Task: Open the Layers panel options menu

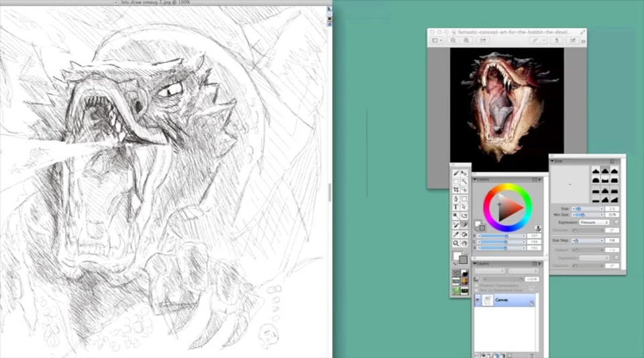Action: [x=539, y=263]
